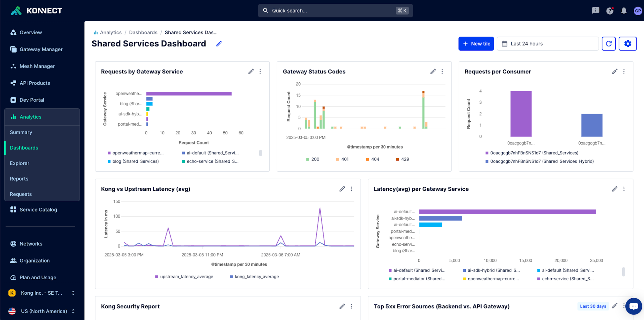Navigate to Dashboards breadcrumb link
Viewport: 644px width, 320px height.
[x=143, y=32]
